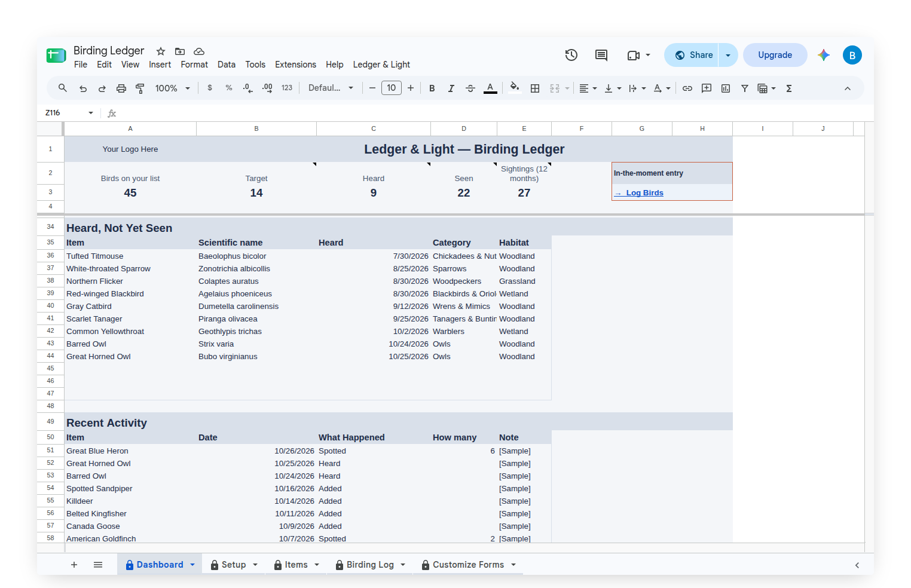This screenshot has width=911, height=588.
Task: Switch to the Birding Log sheet
Action: click(x=370, y=565)
